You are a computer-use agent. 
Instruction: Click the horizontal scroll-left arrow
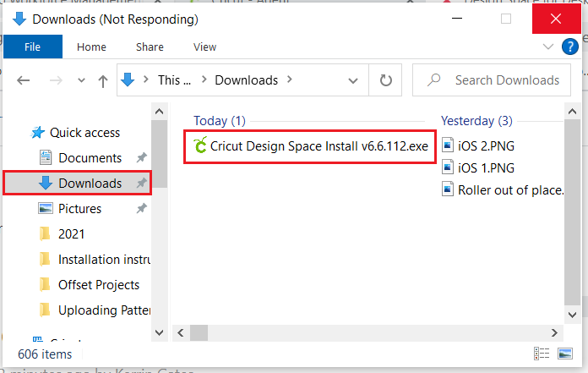pyautogui.click(x=181, y=333)
